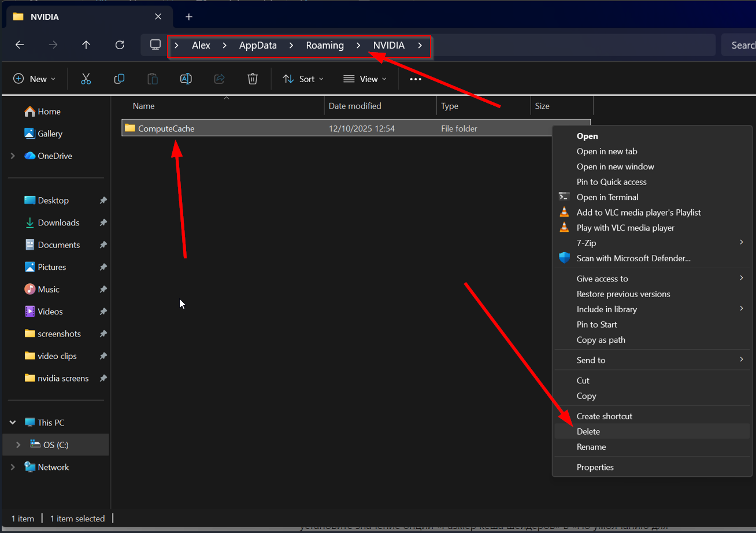The width and height of the screenshot is (756, 533).
Task: Select Properties in the context menu
Action: point(595,467)
